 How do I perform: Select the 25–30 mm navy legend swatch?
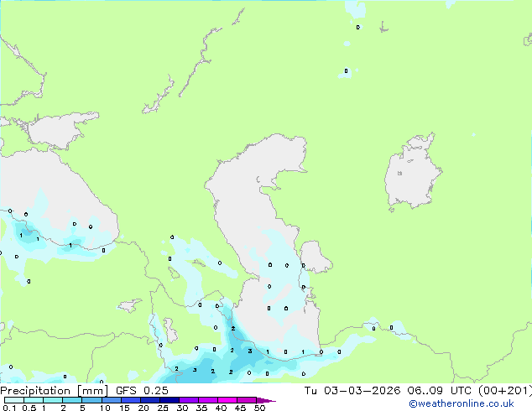(x=170, y=400)
